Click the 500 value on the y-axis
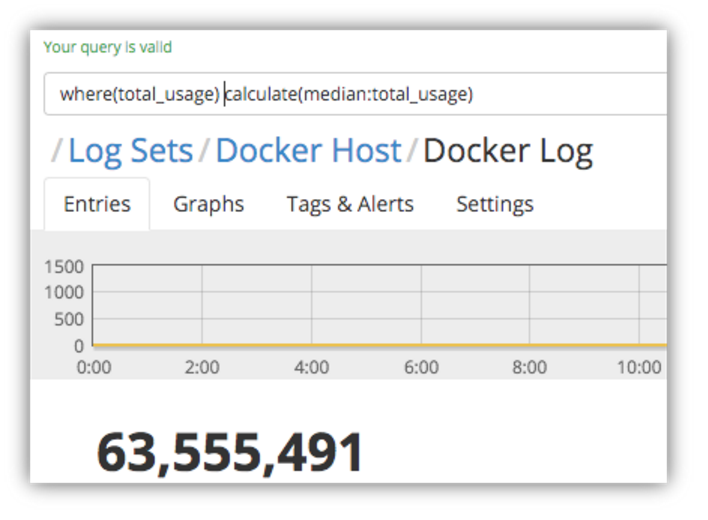 point(68,319)
